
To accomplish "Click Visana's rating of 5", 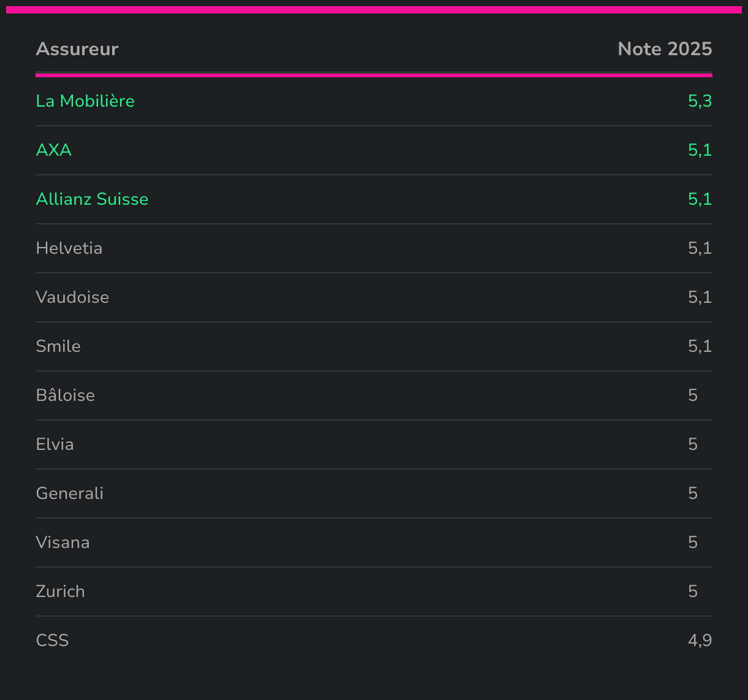I will tap(693, 542).
